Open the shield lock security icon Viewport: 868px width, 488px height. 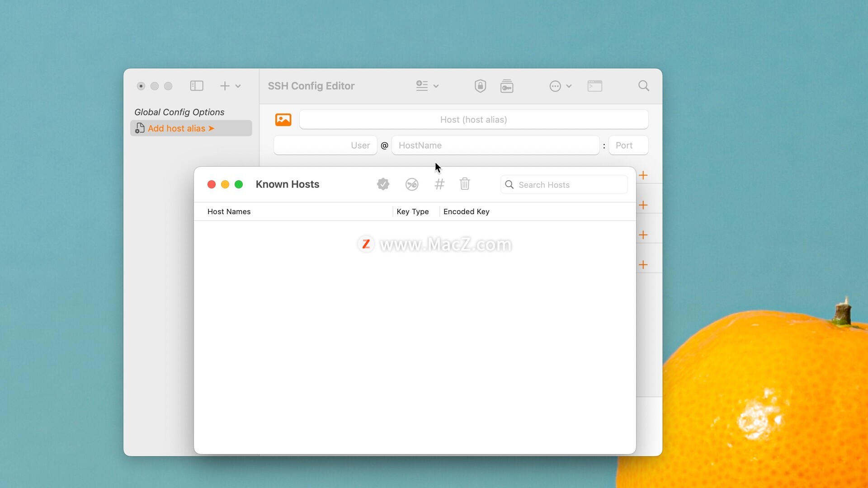click(480, 86)
